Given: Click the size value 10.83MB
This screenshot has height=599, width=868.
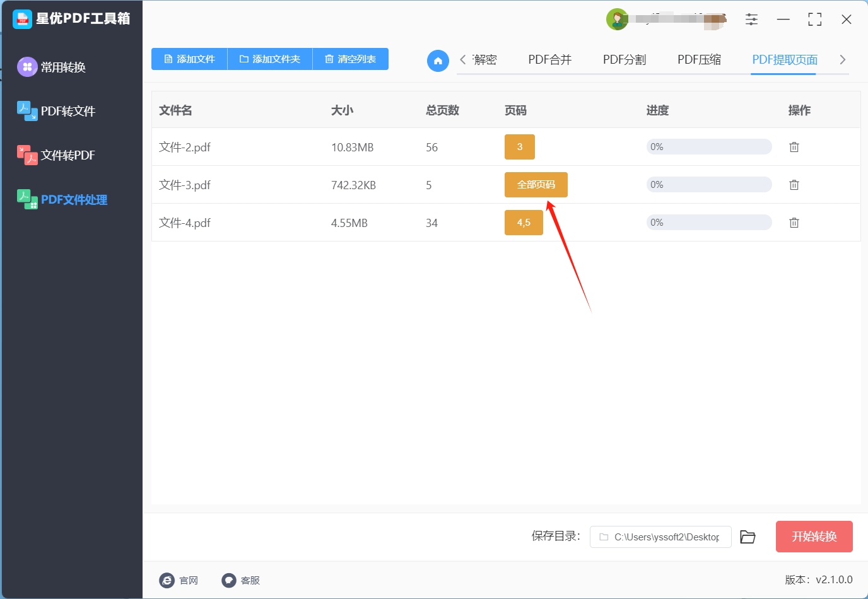Looking at the screenshot, I should coord(353,148).
